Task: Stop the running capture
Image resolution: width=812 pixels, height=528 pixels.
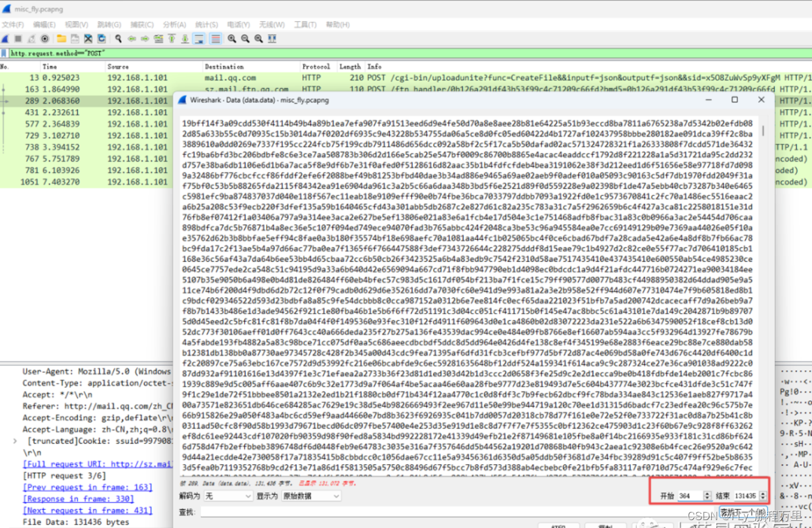Action: (18, 38)
